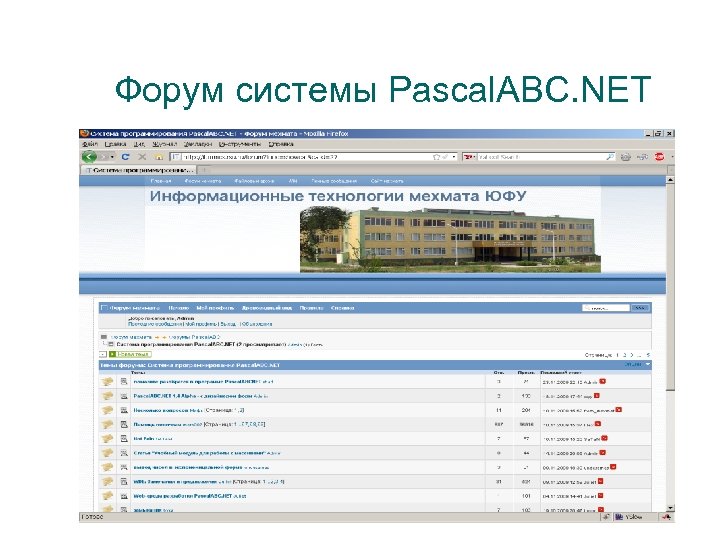Click the page scrollbar down arrow
Screen dimensions: 720x540
[x=670, y=508]
